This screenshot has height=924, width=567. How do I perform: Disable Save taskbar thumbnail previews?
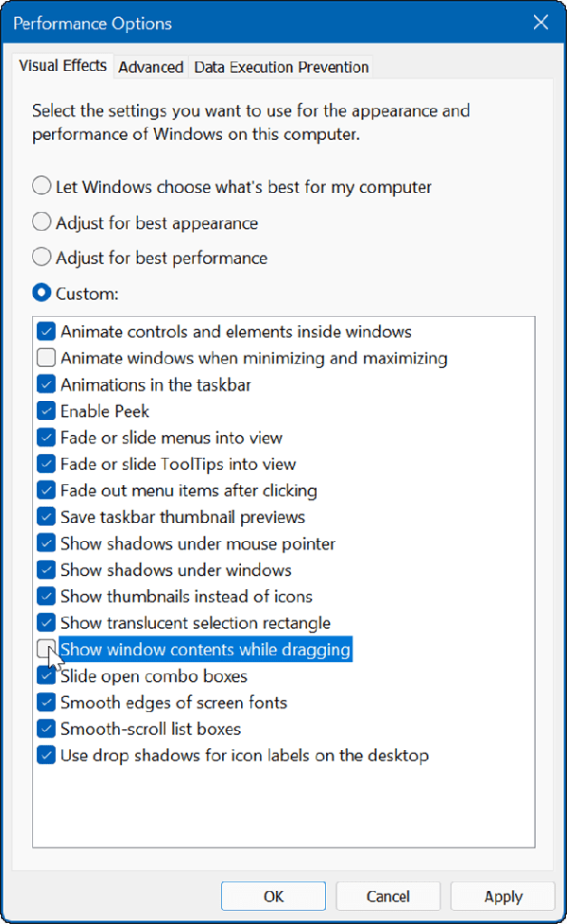(x=44, y=516)
